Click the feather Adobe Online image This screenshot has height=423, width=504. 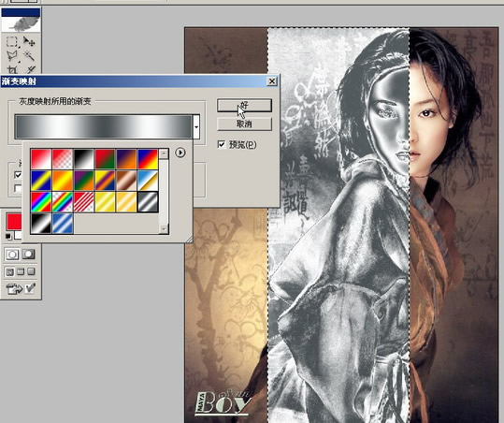pos(21,24)
